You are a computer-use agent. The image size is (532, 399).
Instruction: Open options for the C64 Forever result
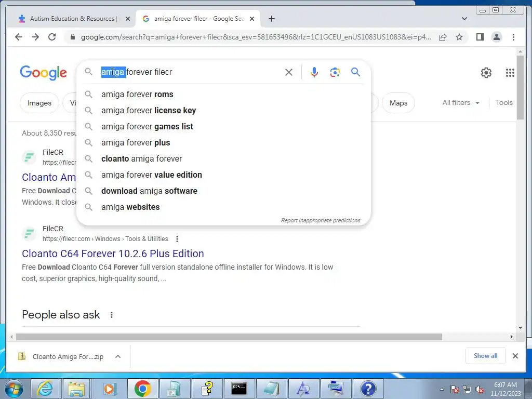point(177,239)
